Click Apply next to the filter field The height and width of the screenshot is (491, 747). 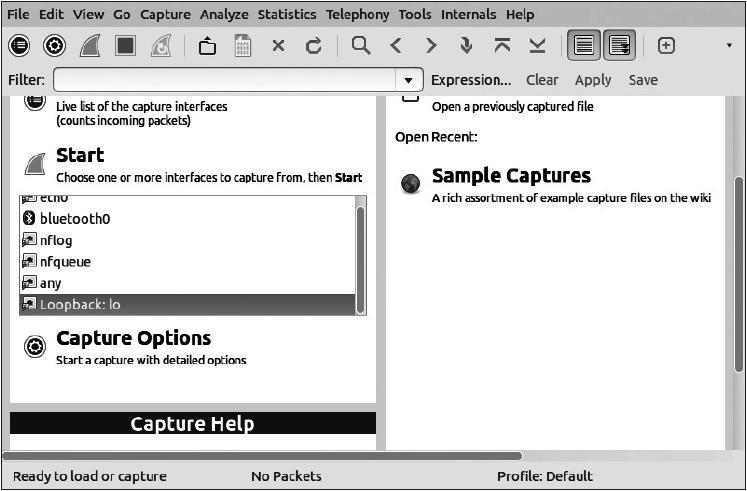[x=593, y=80]
